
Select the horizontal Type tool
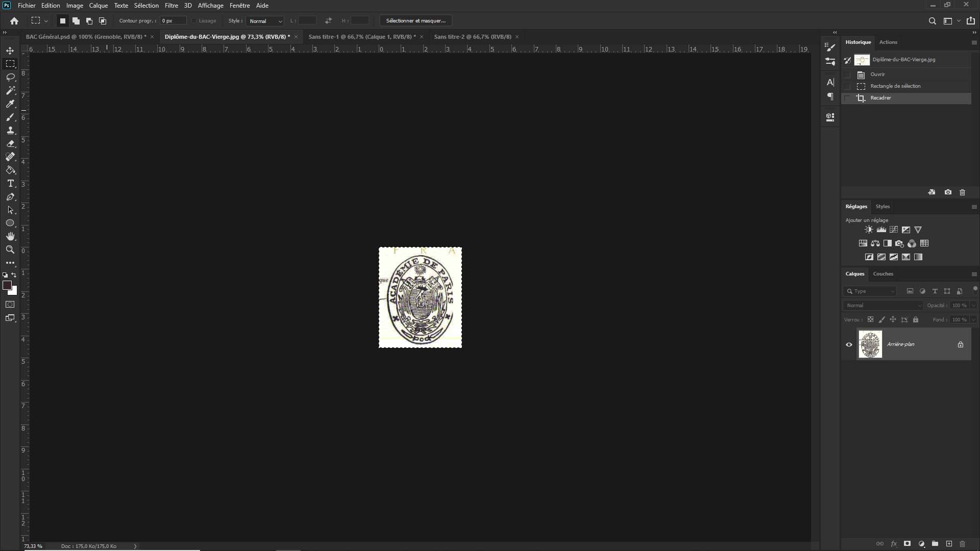10,183
